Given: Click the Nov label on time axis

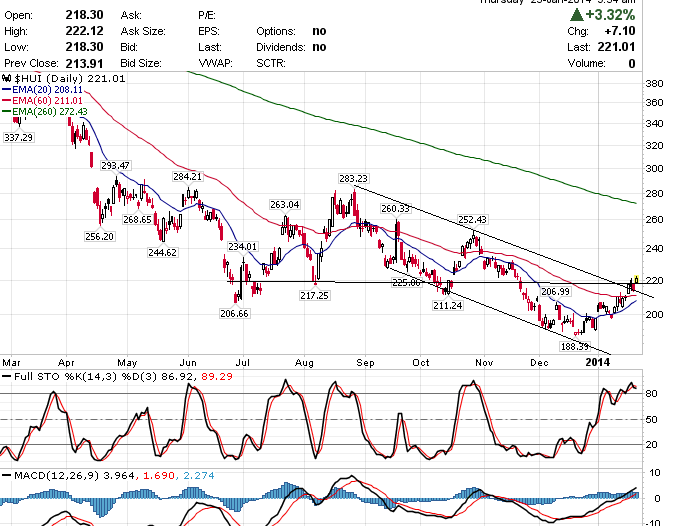Looking at the screenshot, I should pos(484,363).
